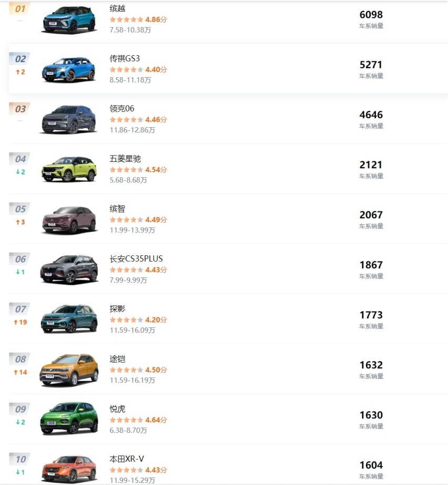This screenshot has width=448, height=485.
Task: Click the 11.86-12.86万 price range
Action: 132,130
